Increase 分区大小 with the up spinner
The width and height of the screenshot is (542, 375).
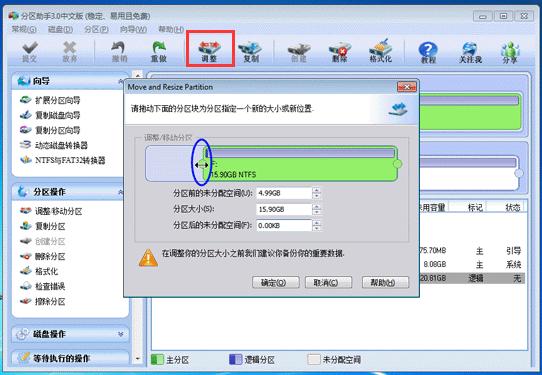pos(316,207)
